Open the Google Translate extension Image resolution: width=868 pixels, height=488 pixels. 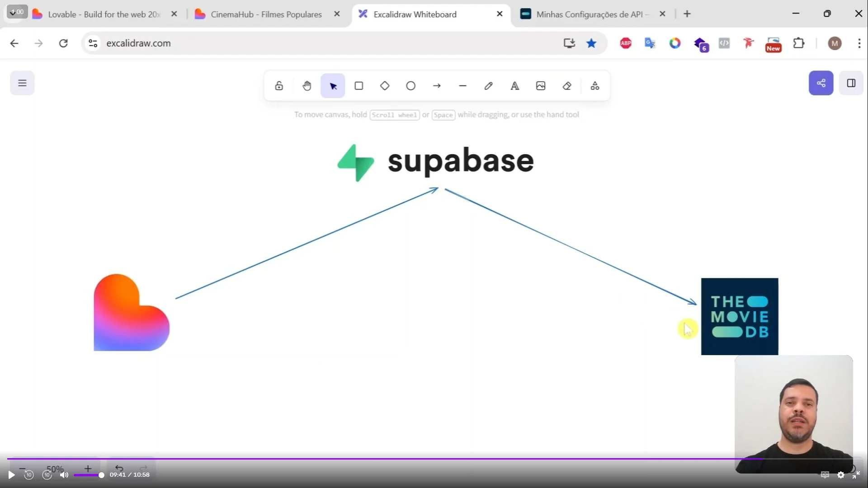click(x=650, y=43)
